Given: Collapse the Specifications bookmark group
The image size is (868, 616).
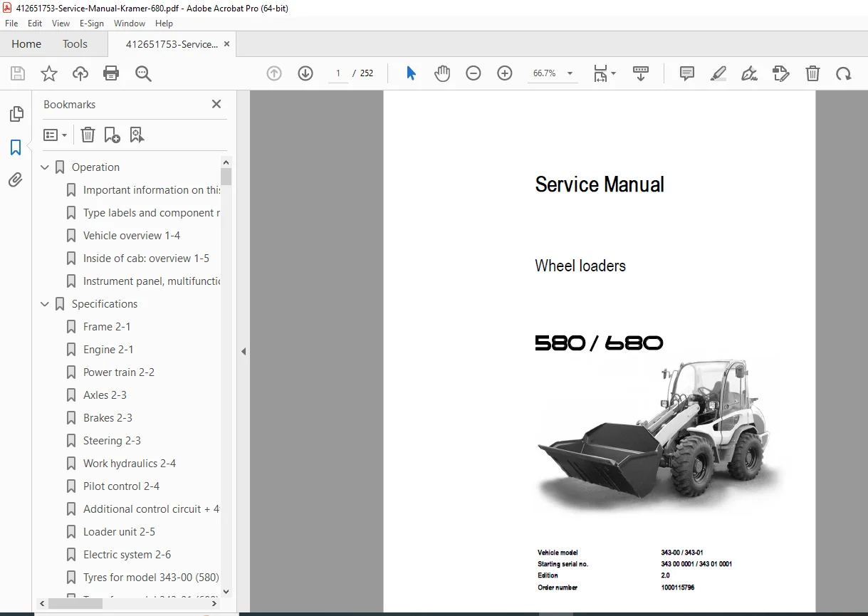Looking at the screenshot, I should (x=45, y=304).
